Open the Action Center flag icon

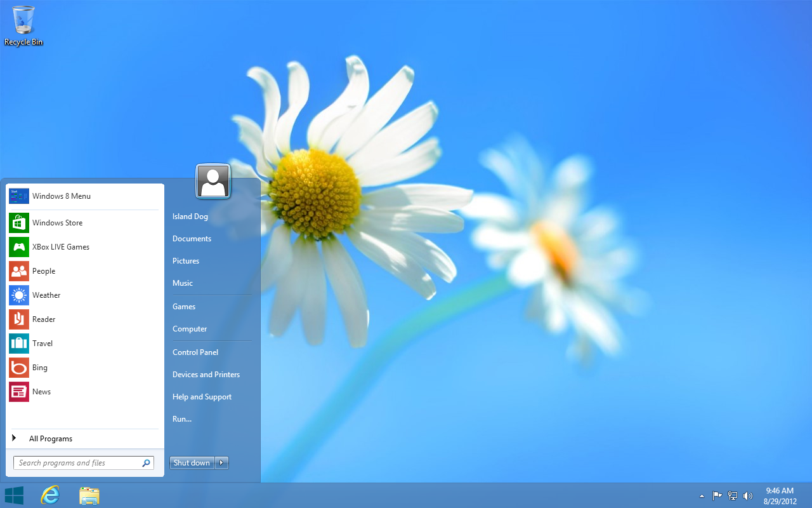(717, 495)
